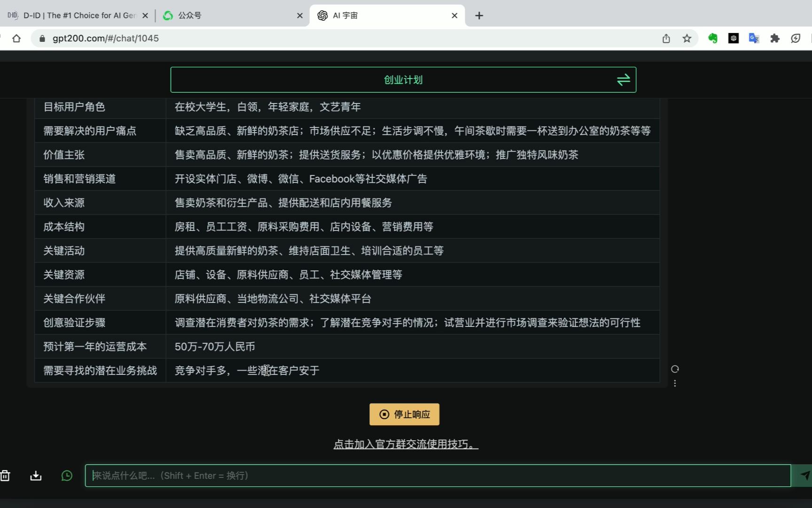Click the 需要解决的用户痛点 row label
812x508 pixels.
[x=90, y=131]
